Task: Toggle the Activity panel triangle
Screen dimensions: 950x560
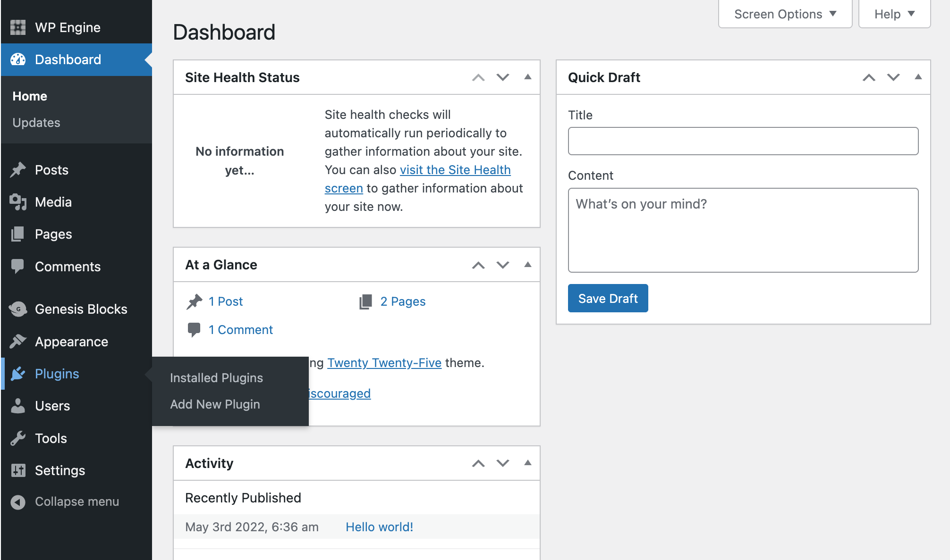Action: point(528,463)
